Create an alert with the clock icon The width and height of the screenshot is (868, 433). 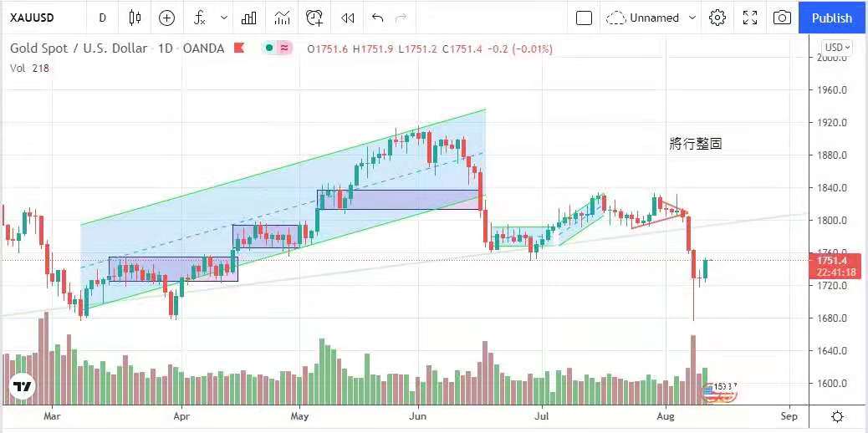pyautogui.click(x=314, y=18)
